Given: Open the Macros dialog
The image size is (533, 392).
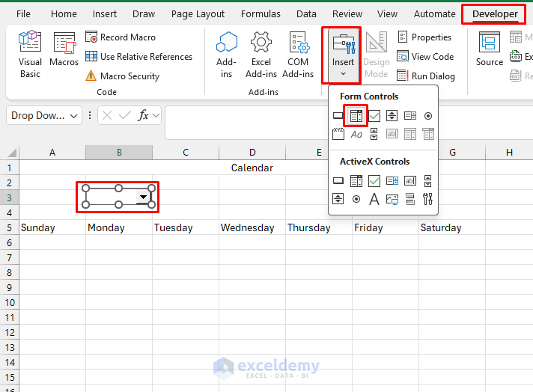Looking at the screenshot, I should (x=64, y=49).
